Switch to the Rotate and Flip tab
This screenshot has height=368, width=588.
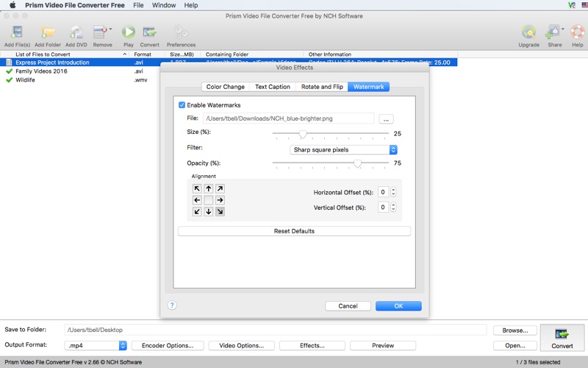[322, 87]
